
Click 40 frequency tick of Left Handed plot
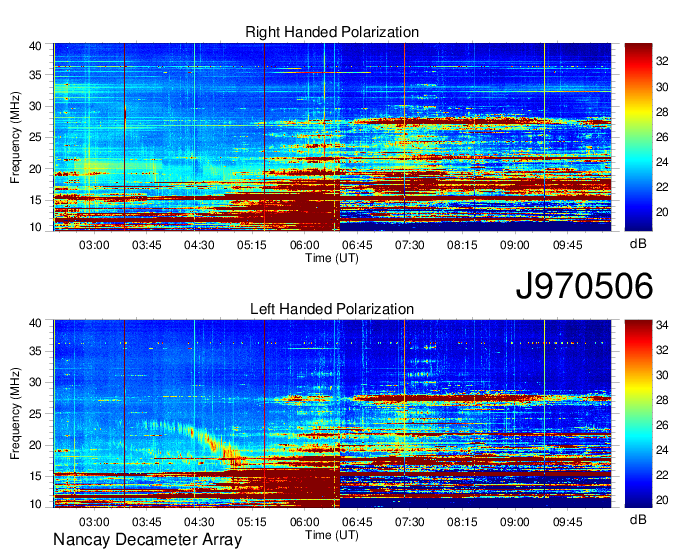(35, 323)
